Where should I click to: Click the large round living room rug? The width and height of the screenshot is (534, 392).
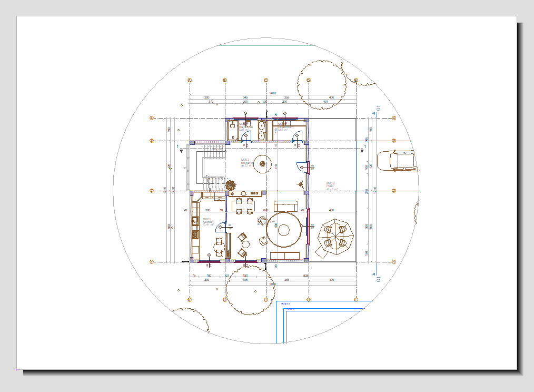pyautogui.click(x=284, y=230)
